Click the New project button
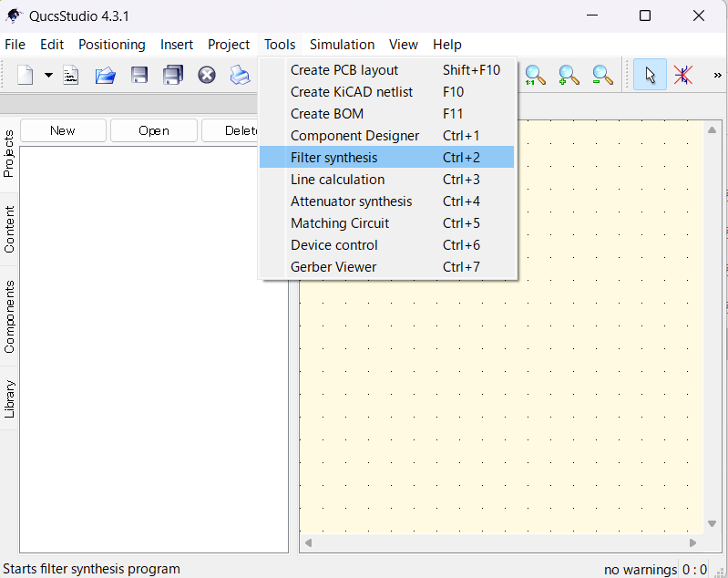This screenshot has width=728, height=578. pos(63,130)
